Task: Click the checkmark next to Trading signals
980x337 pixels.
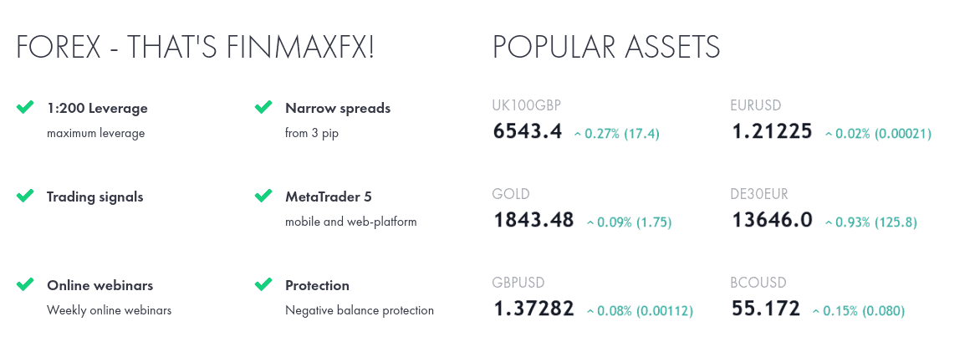Action: click(24, 196)
